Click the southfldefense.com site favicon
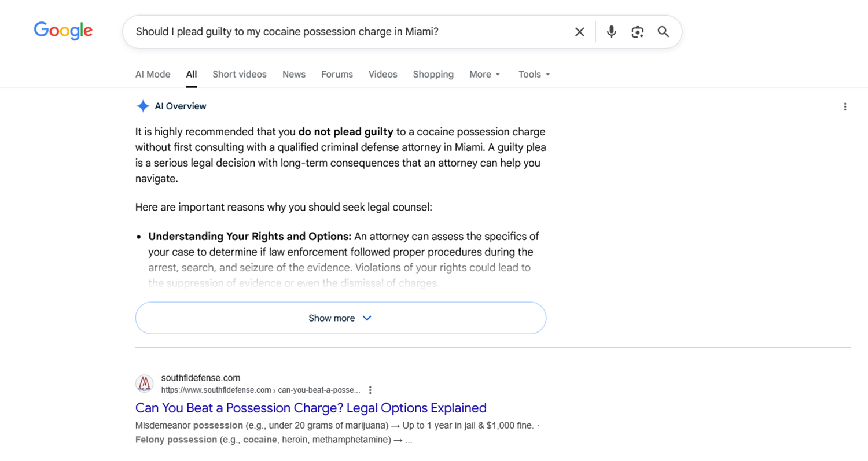This screenshot has width=868, height=461. pos(145,383)
